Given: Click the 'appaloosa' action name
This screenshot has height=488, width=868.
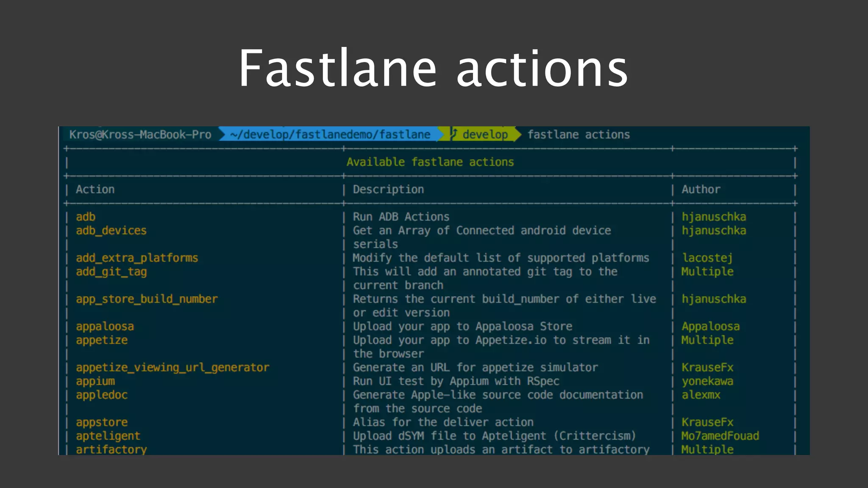Looking at the screenshot, I should 105,327.
